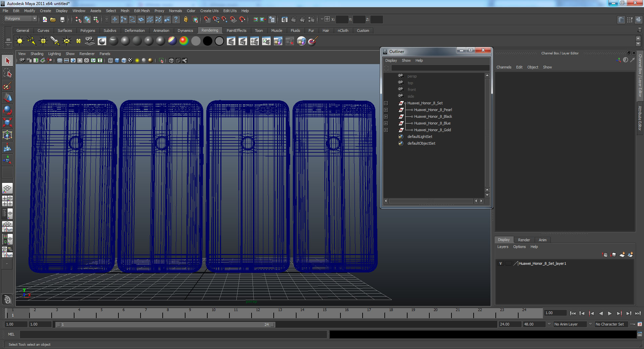Image resolution: width=644 pixels, height=349 pixels.
Task: Create new empty layer icon
Action: click(x=622, y=255)
